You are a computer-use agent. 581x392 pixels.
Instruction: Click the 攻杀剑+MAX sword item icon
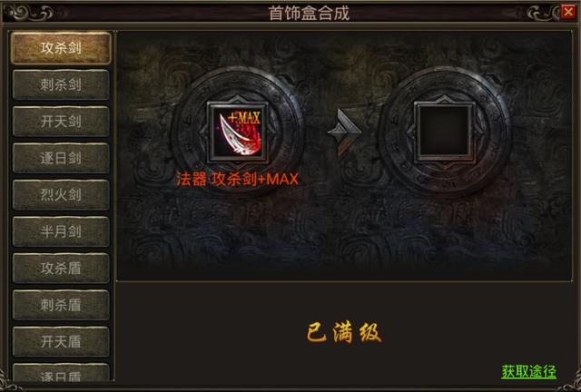click(x=238, y=132)
